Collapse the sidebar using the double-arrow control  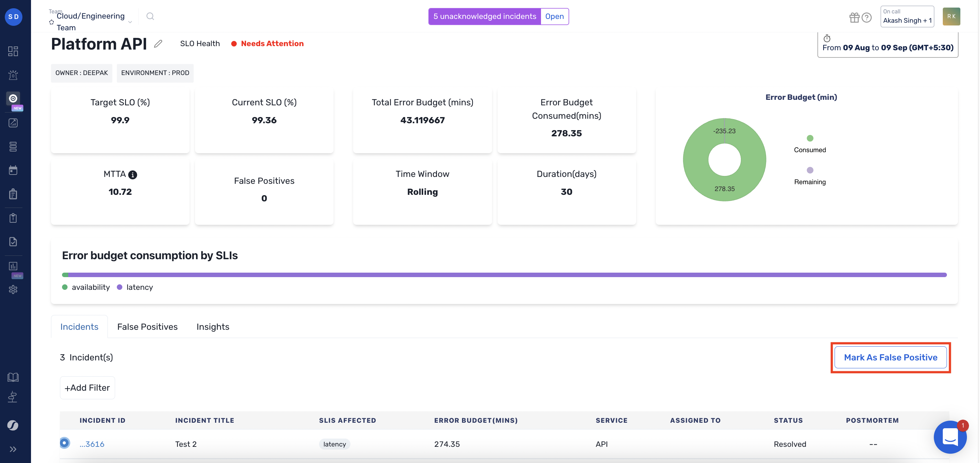(x=13, y=449)
